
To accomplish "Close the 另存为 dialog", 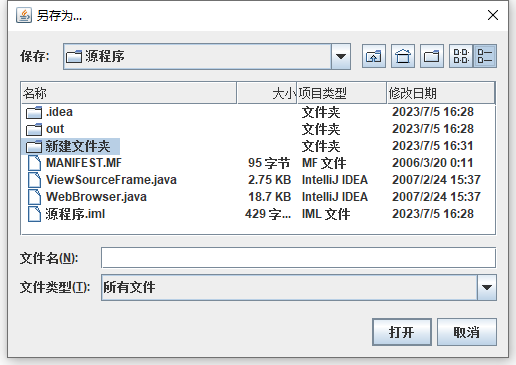I will (x=493, y=15).
